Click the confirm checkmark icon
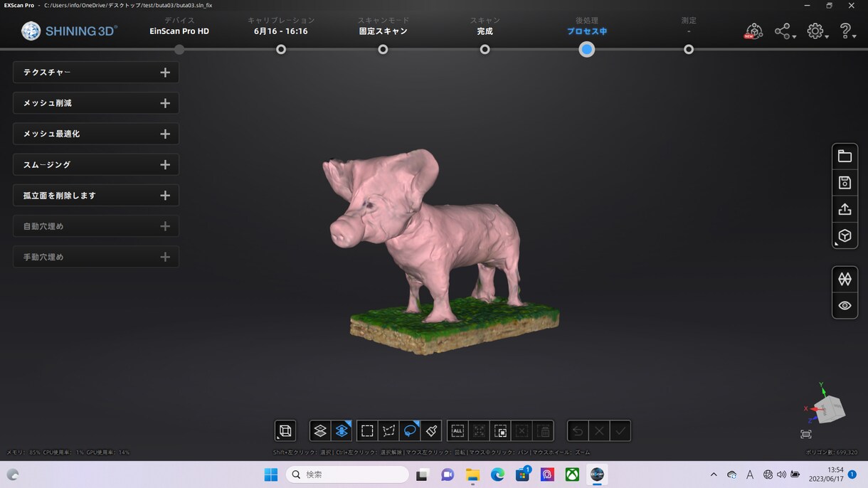The width and height of the screenshot is (868, 488). 620,430
